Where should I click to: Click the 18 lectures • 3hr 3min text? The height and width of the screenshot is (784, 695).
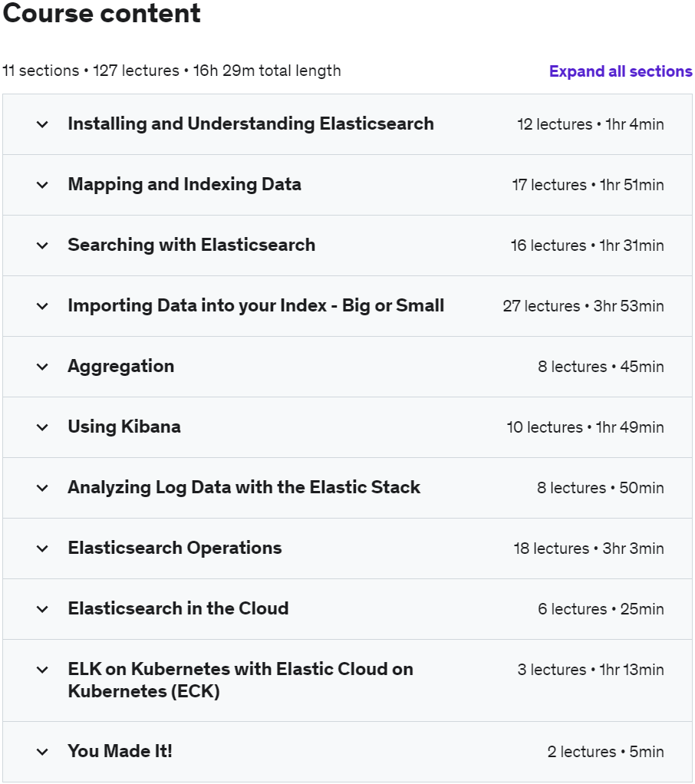pos(589,548)
